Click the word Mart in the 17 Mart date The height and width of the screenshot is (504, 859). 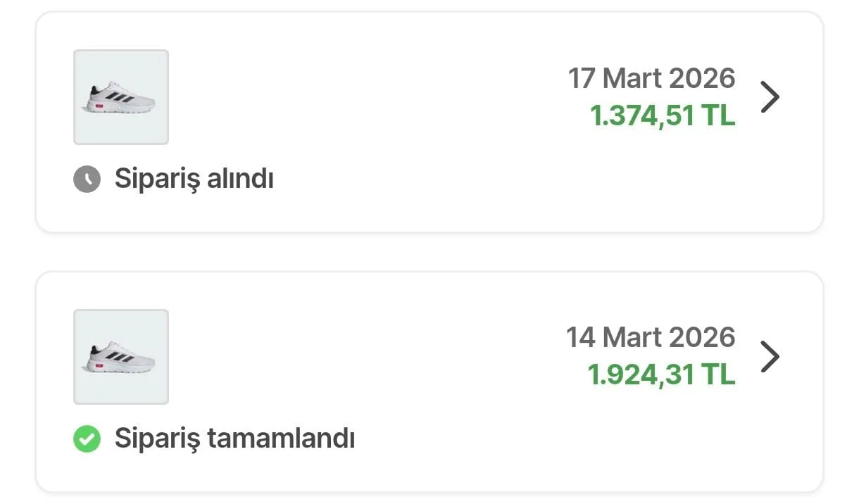pyautogui.click(x=632, y=78)
